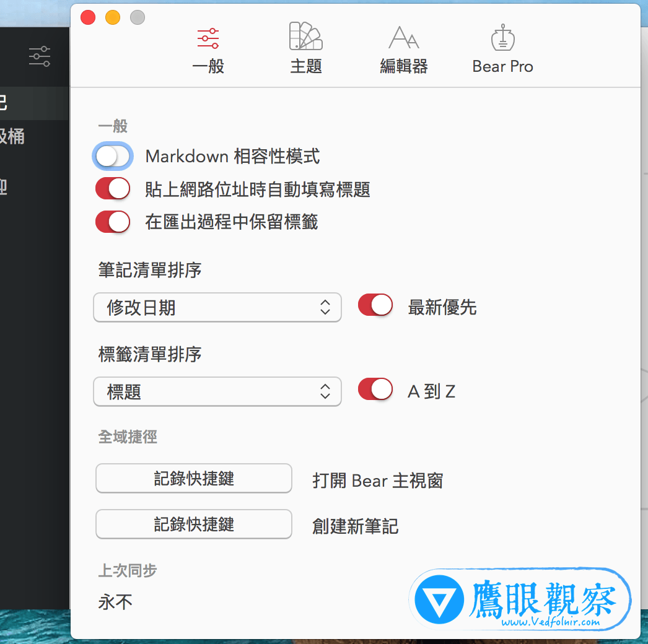
Task: Click the 永不 last sync value
Action: 115,602
